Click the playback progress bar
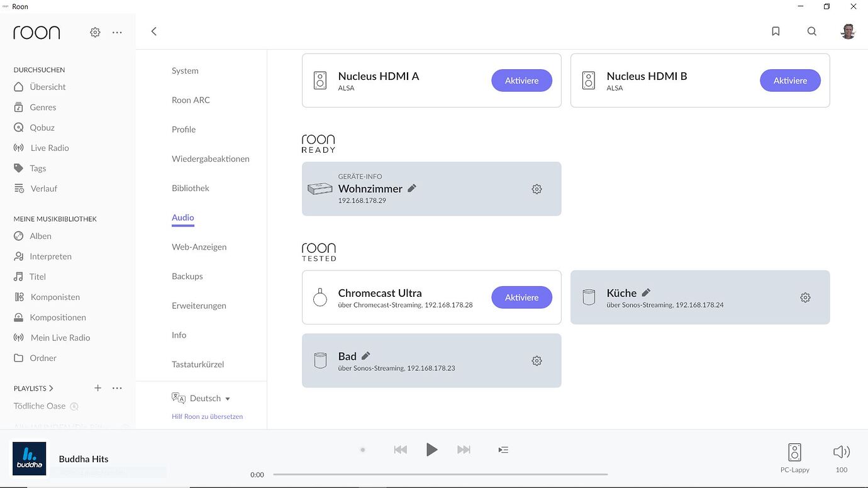Viewport: 868px width, 488px height. (440, 474)
